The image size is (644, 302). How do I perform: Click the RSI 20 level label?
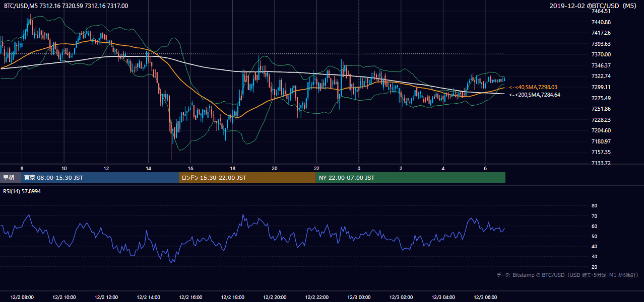[x=594, y=267]
